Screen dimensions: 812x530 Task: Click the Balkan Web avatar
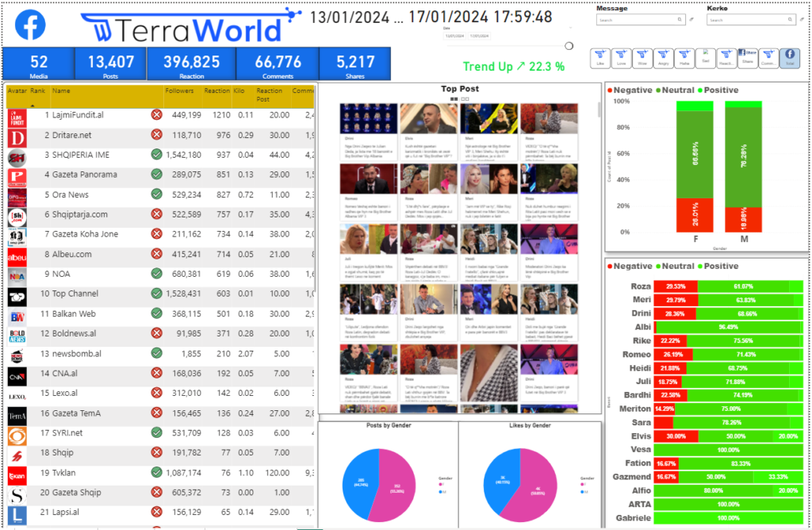pyautogui.click(x=17, y=317)
